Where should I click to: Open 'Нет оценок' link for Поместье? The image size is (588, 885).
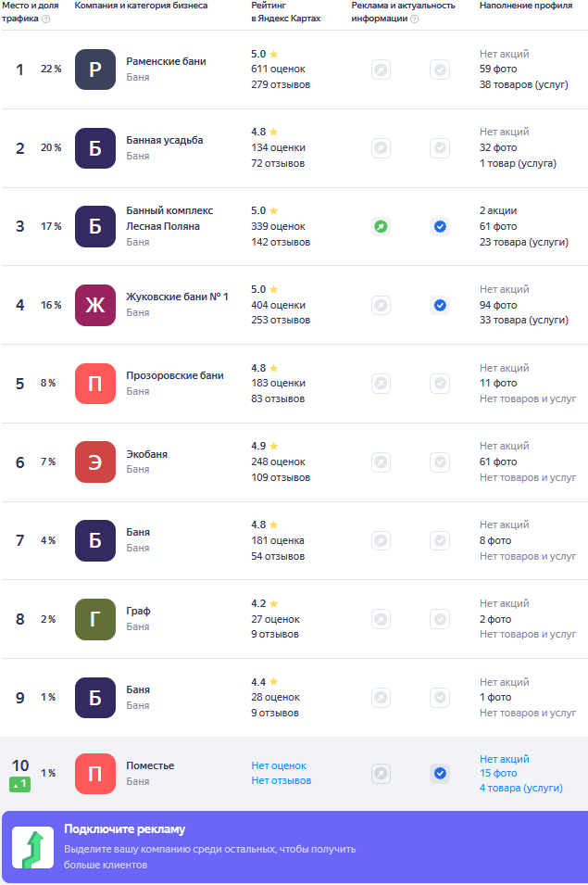pyautogui.click(x=279, y=765)
